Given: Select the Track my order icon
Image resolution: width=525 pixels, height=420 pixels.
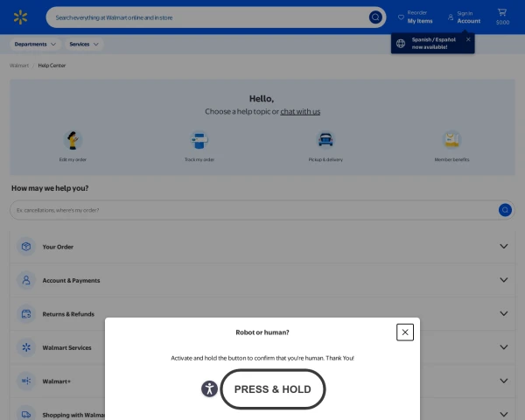Looking at the screenshot, I should point(199,140).
